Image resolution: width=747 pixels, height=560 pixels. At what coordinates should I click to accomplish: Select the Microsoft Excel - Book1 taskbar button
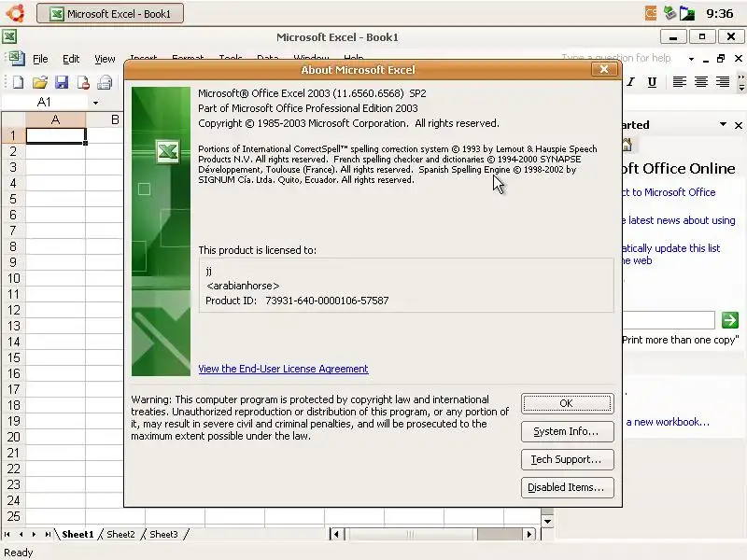coord(110,14)
